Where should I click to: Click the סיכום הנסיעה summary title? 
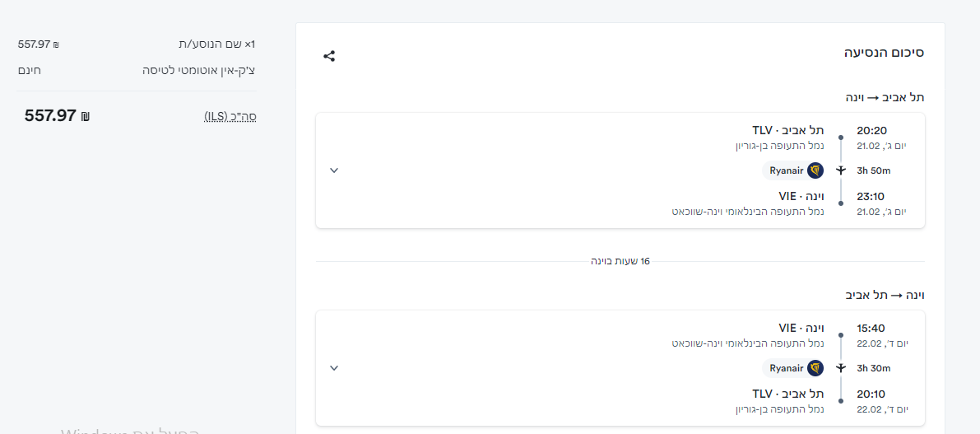884,53
